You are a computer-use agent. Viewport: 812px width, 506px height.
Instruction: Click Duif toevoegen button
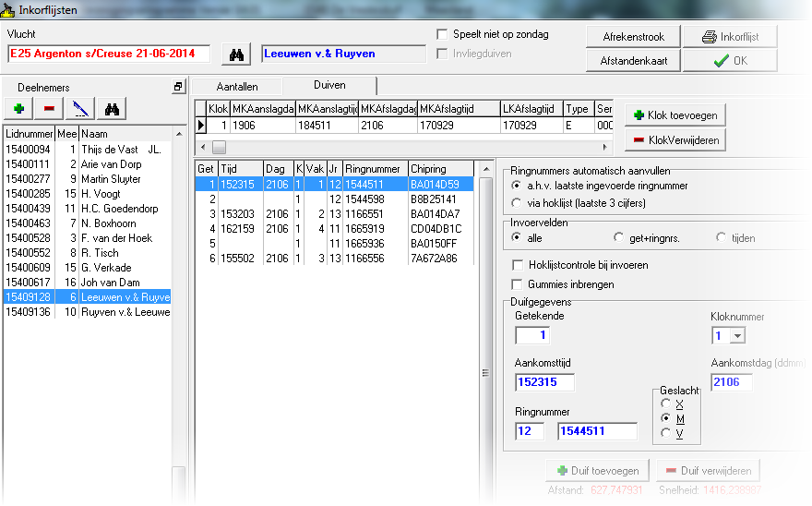tap(598, 471)
